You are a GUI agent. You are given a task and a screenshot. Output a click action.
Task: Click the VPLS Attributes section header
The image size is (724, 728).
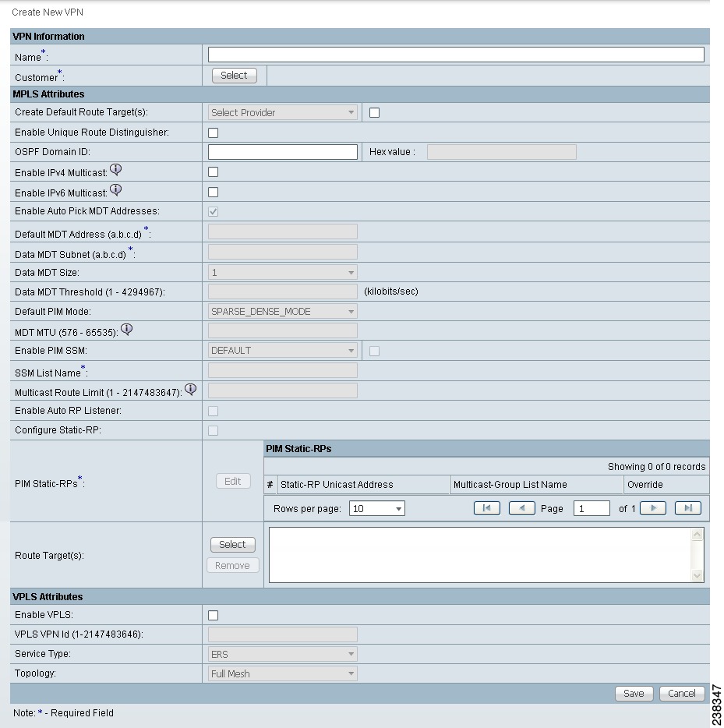coord(360,597)
